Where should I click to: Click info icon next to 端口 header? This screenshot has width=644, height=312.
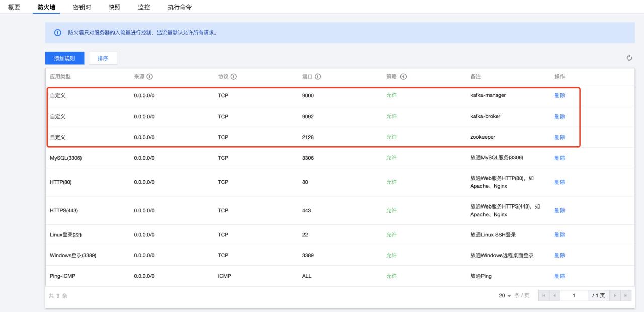click(318, 77)
